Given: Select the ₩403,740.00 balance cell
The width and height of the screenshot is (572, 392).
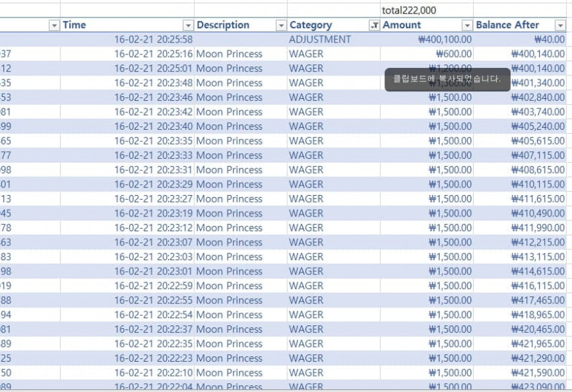Looking at the screenshot, I should tap(520, 112).
